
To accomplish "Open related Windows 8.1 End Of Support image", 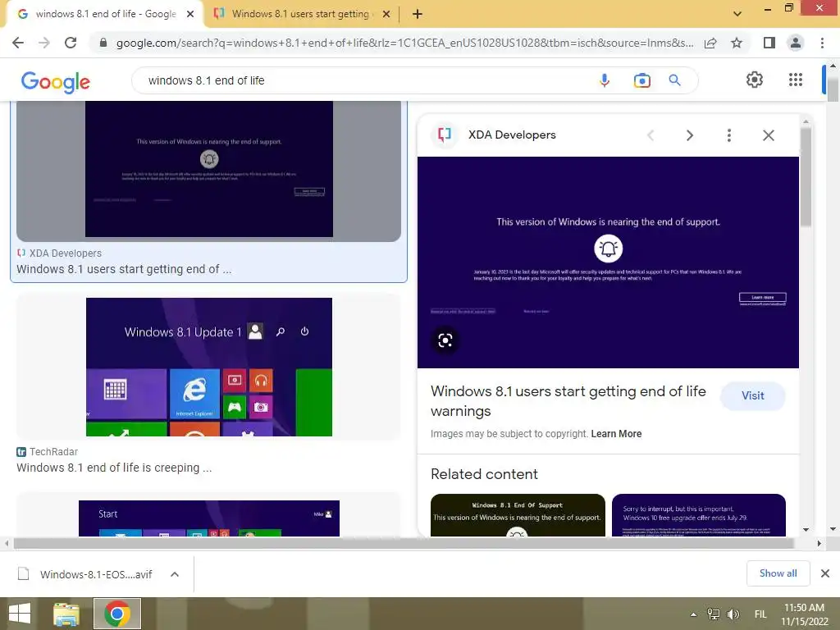I will click(518, 515).
